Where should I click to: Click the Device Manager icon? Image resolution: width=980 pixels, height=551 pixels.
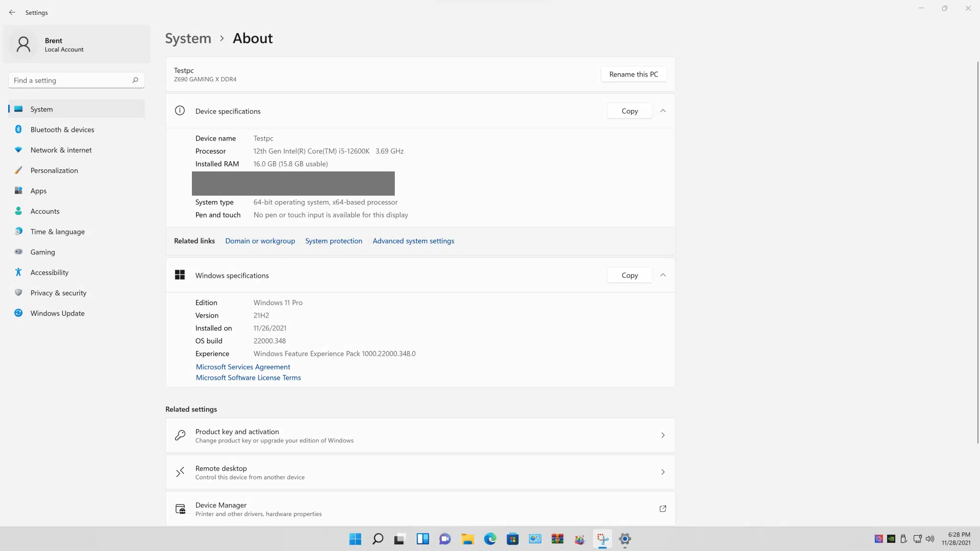click(180, 509)
